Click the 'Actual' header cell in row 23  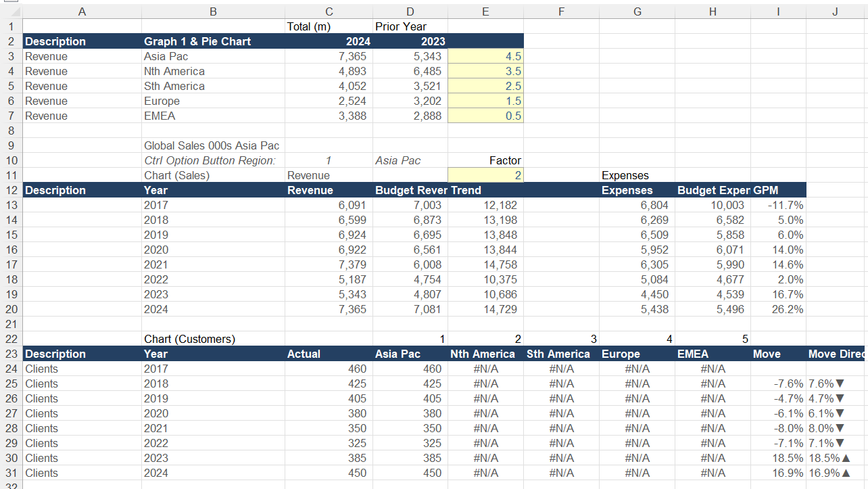[x=329, y=354]
